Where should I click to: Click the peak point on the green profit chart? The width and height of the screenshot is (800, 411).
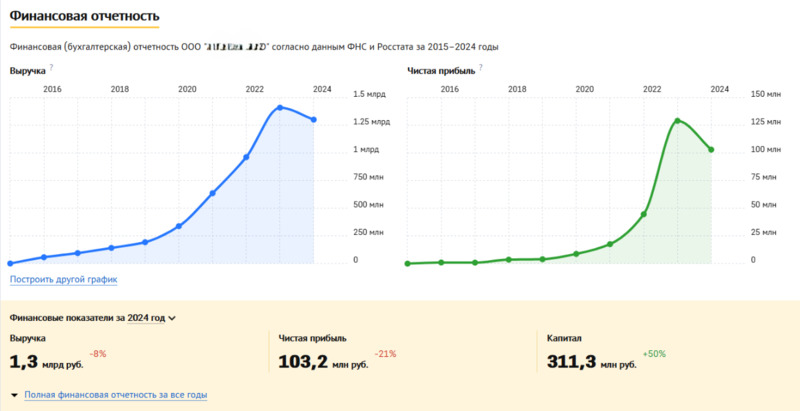[678, 121]
